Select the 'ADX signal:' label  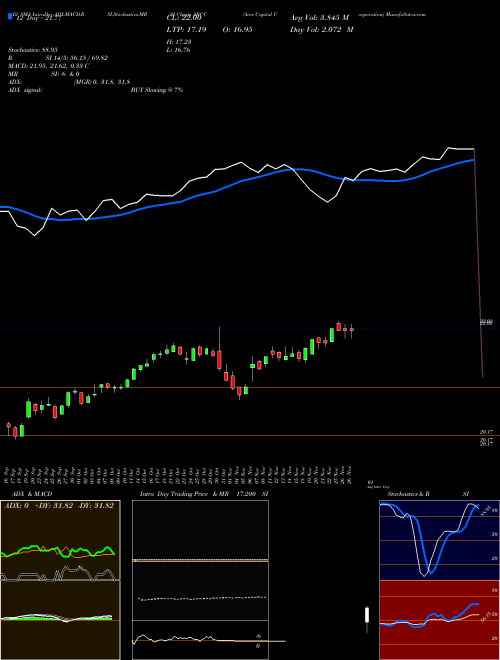tap(25, 90)
